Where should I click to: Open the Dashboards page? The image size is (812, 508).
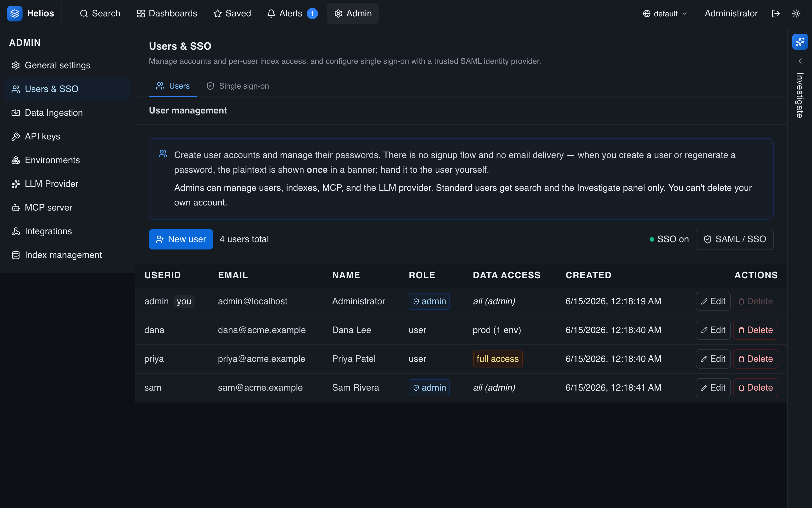167,14
